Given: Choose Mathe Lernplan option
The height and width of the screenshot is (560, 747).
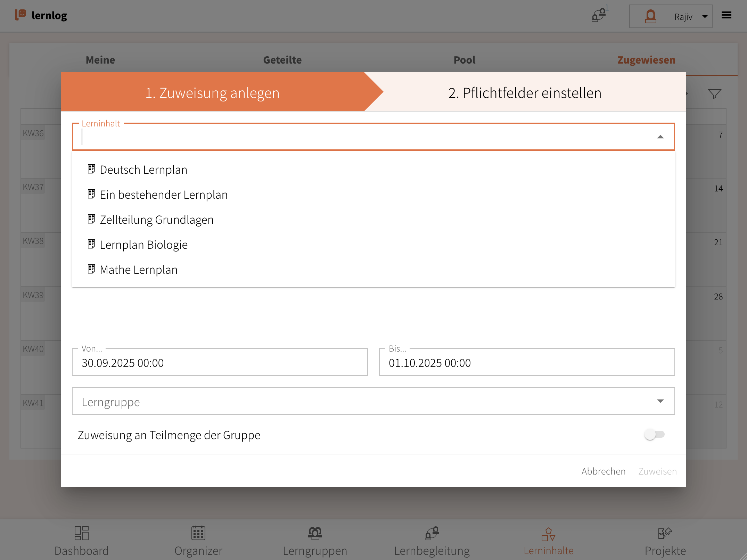Looking at the screenshot, I should 138,270.
